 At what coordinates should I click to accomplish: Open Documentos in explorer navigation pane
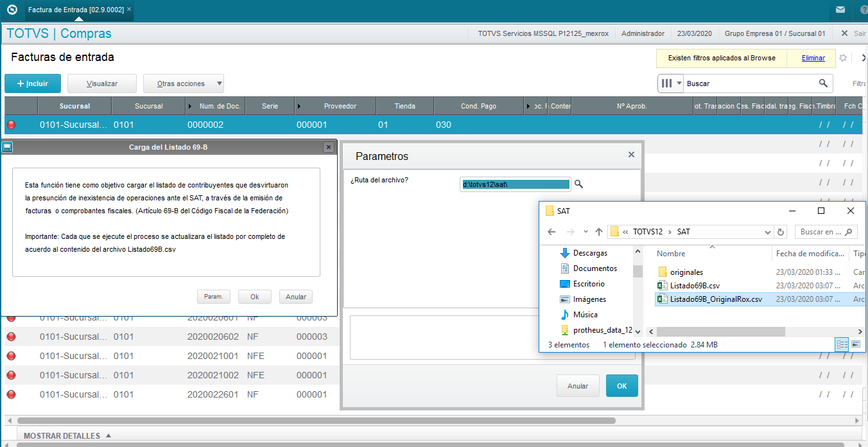[595, 268]
